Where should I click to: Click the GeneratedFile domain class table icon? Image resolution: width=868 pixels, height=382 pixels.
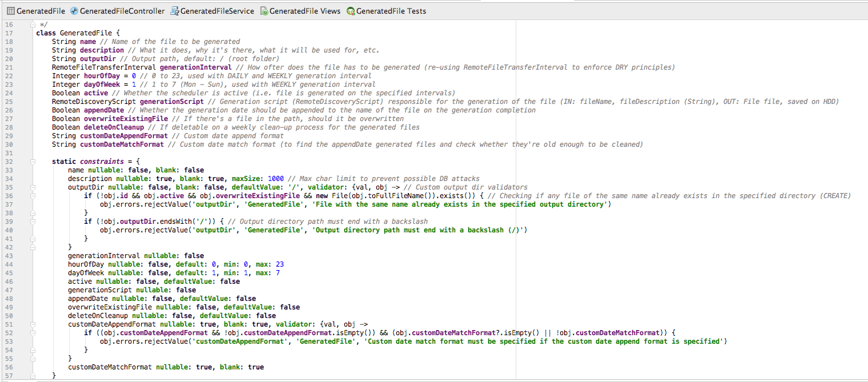coord(10,11)
